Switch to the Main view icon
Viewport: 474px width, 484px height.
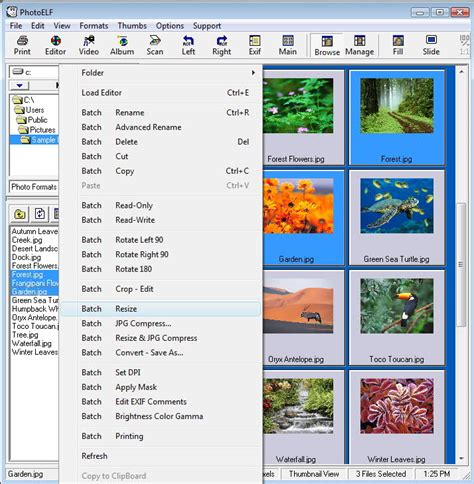288,45
